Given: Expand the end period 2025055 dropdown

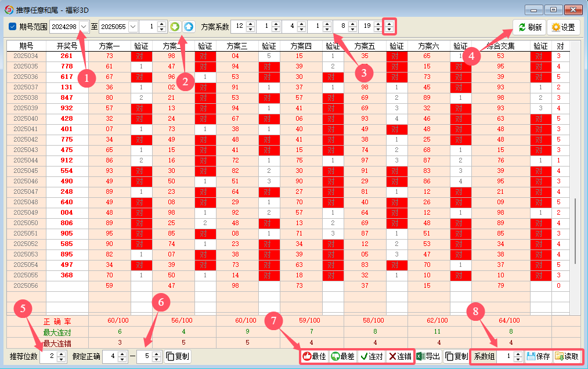Looking at the screenshot, I should point(133,27).
